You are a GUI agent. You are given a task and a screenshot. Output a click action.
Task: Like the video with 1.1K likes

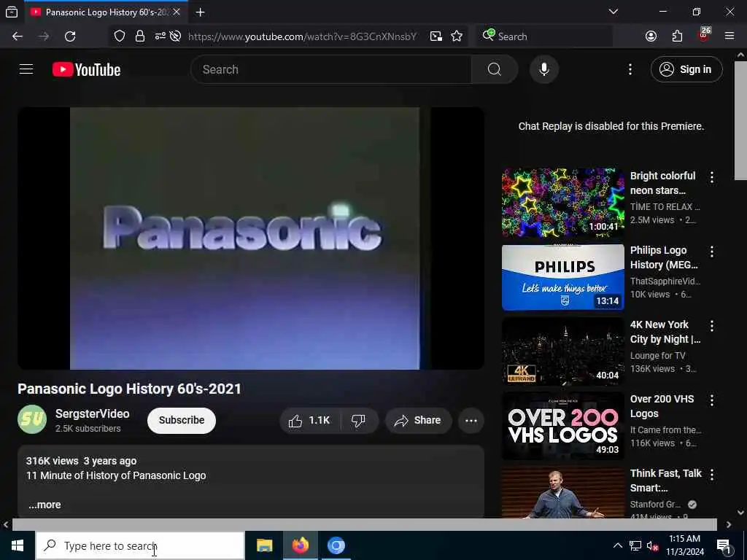309,421
